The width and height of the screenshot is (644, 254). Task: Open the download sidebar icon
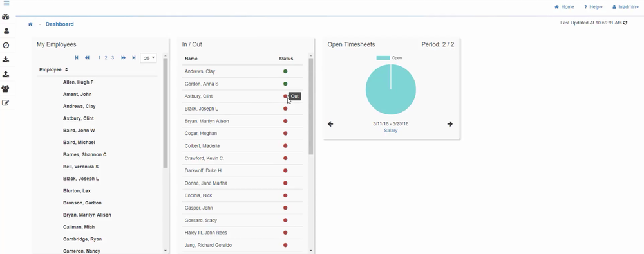coord(6,60)
